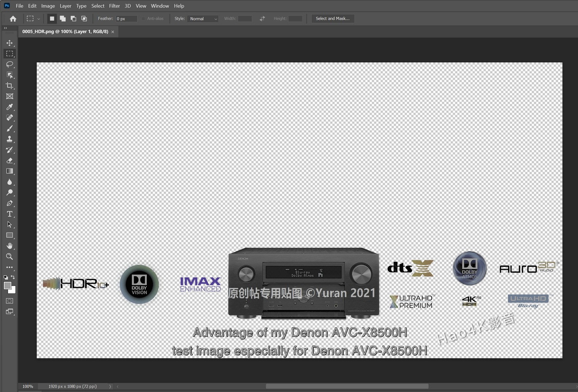Swap foreground and background colors
Viewport: 578px width, 392px height.
pos(13,277)
